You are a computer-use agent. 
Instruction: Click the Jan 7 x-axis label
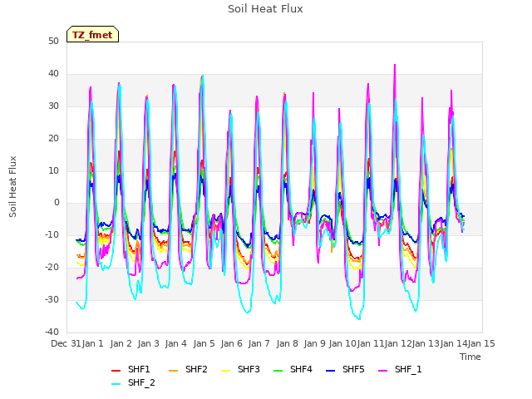[259, 343]
